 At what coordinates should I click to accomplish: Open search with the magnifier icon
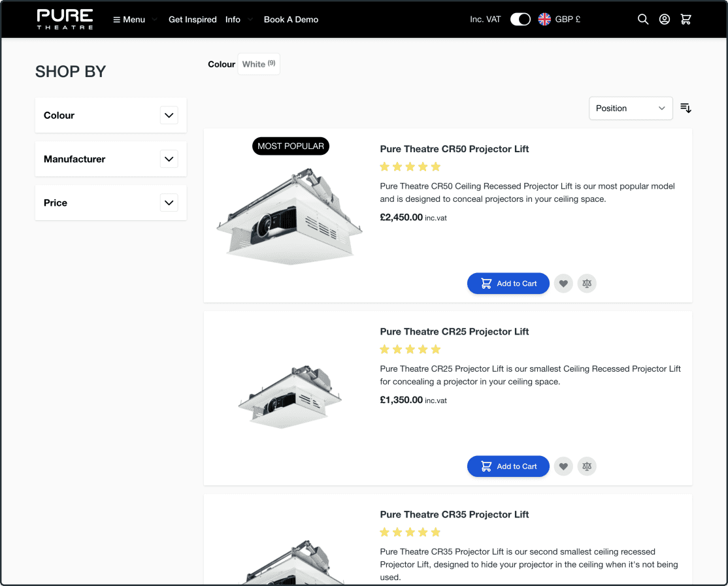[x=642, y=19]
